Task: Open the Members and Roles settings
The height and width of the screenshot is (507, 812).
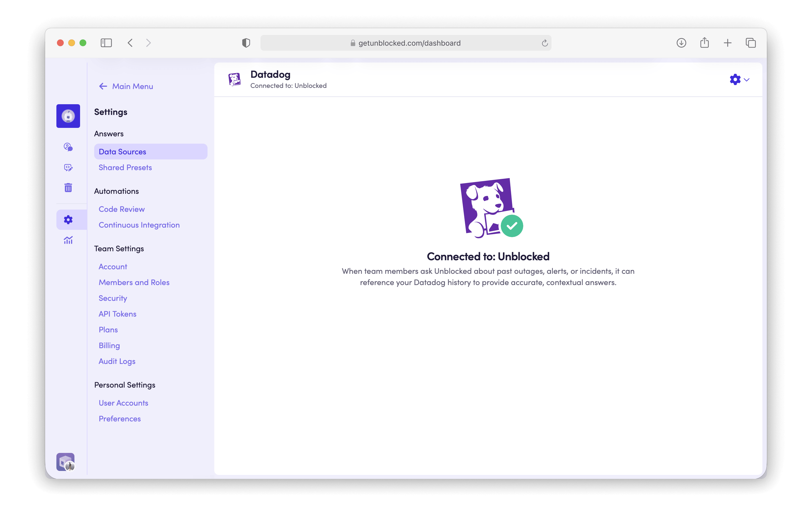Action: point(134,282)
